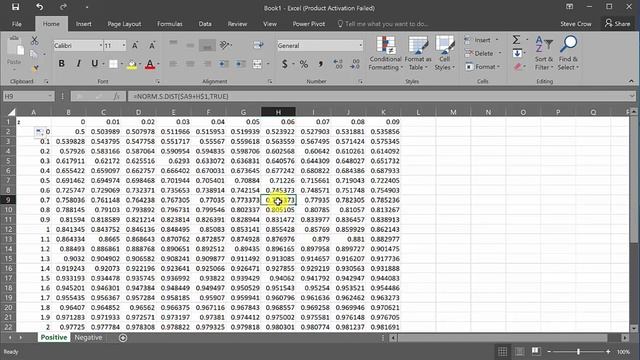
Task: Increase the indent
Action: [x=241, y=64]
